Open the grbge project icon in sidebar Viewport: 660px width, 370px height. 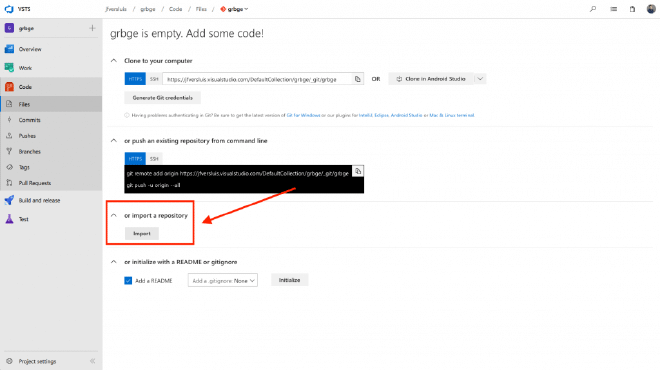click(9, 28)
